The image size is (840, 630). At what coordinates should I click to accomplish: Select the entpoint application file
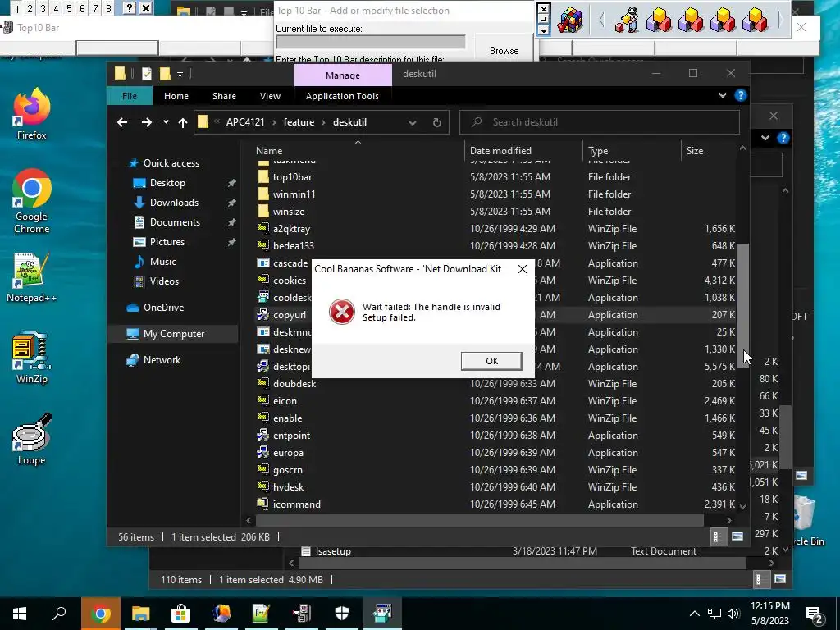coord(495,436)
